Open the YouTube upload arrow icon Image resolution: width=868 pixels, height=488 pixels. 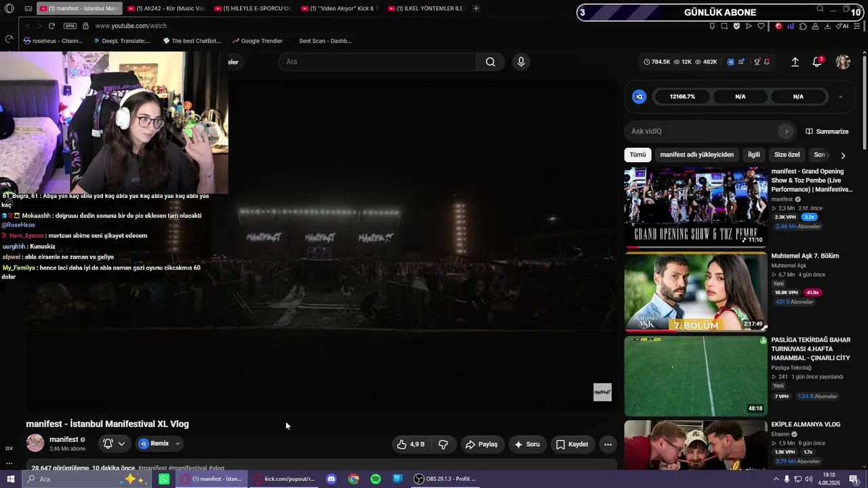tap(795, 62)
